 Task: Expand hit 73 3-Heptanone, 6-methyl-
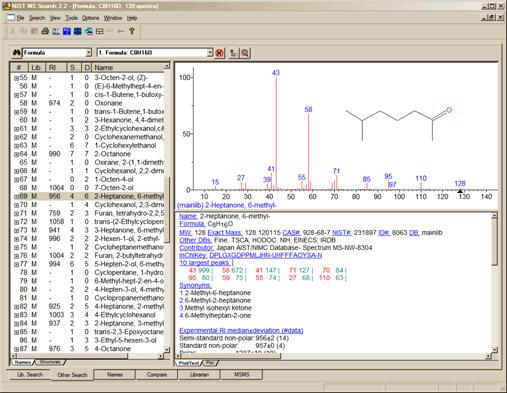pyautogui.click(x=16, y=230)
